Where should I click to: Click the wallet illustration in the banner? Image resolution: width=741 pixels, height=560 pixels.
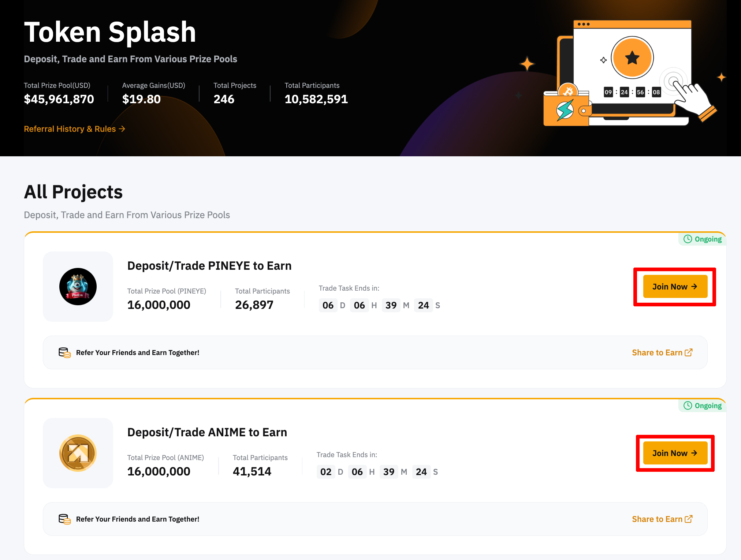point(566,107)
